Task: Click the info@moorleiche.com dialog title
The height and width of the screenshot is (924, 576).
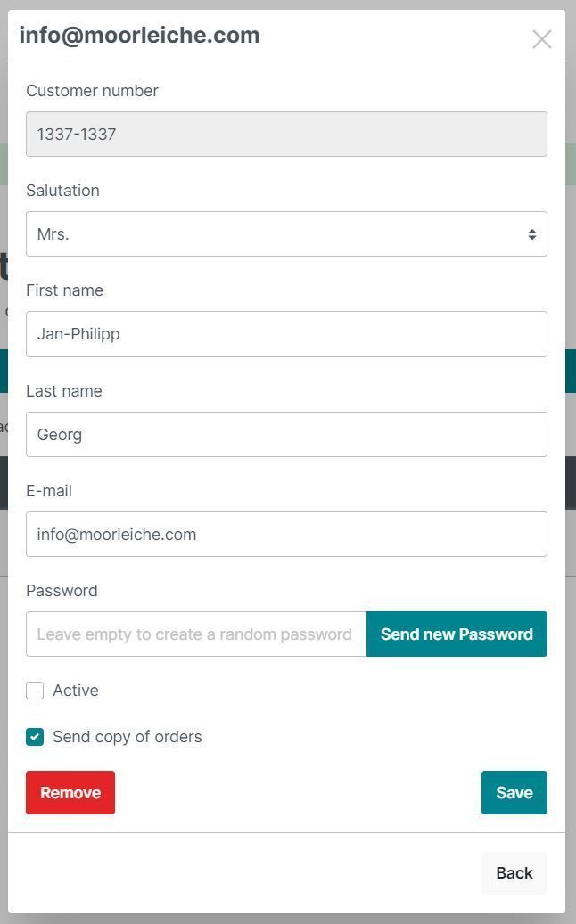Action: click(139, 36)
